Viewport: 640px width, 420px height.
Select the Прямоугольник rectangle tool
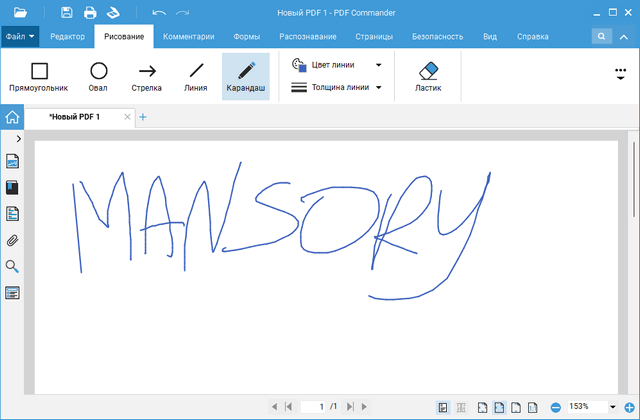point(39,77)
